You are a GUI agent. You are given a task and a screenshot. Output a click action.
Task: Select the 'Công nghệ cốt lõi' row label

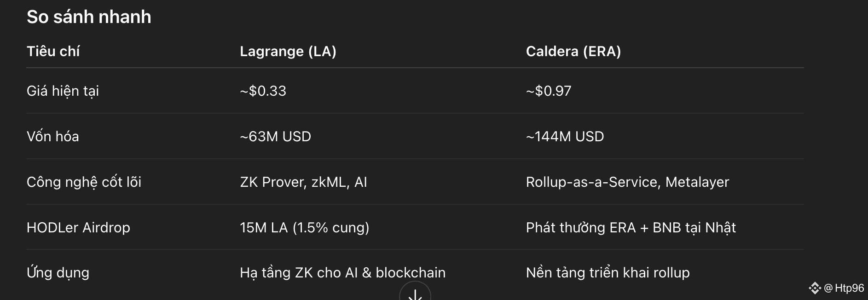(84, 182)
